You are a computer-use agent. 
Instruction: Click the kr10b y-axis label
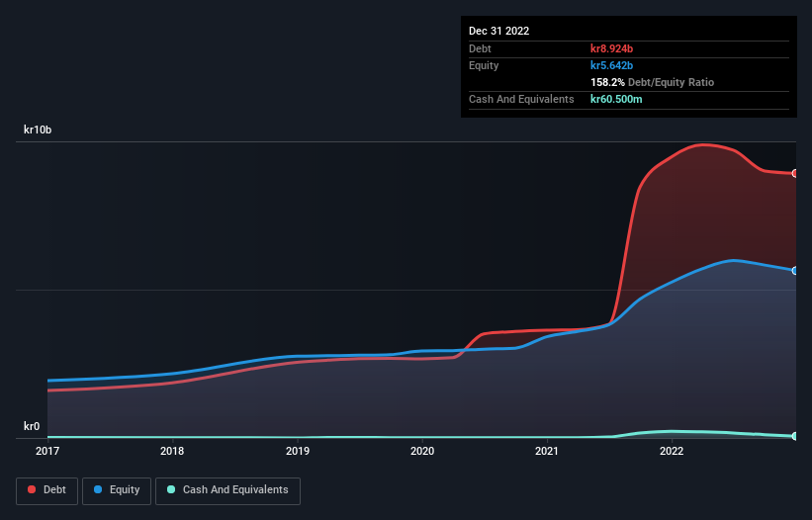[x=38, y=130]
